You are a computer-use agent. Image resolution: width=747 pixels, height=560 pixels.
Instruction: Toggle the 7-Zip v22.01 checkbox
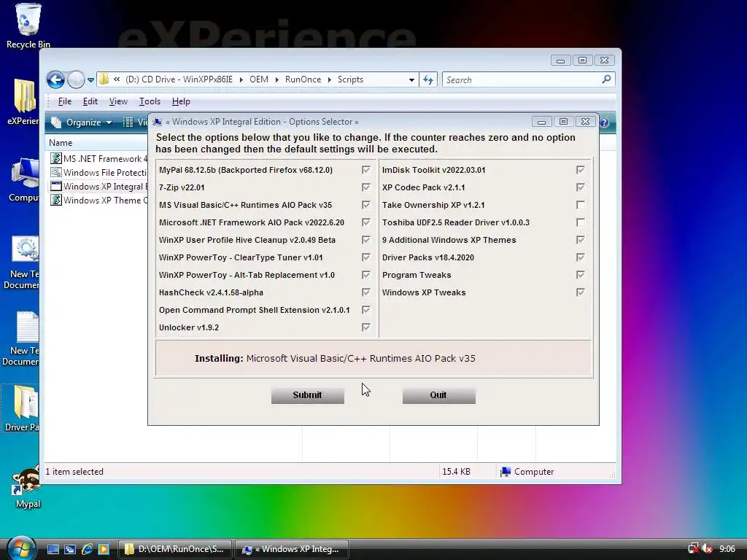(366, 187)
